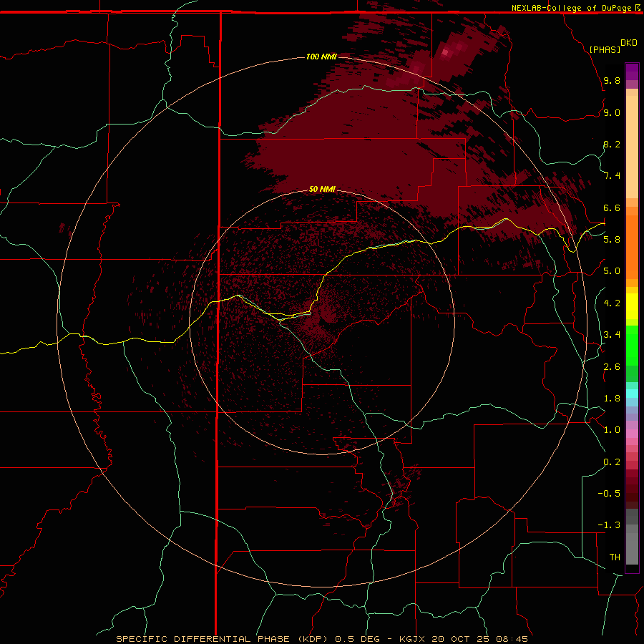Select the 3.4 scale value

coord(612,335)
